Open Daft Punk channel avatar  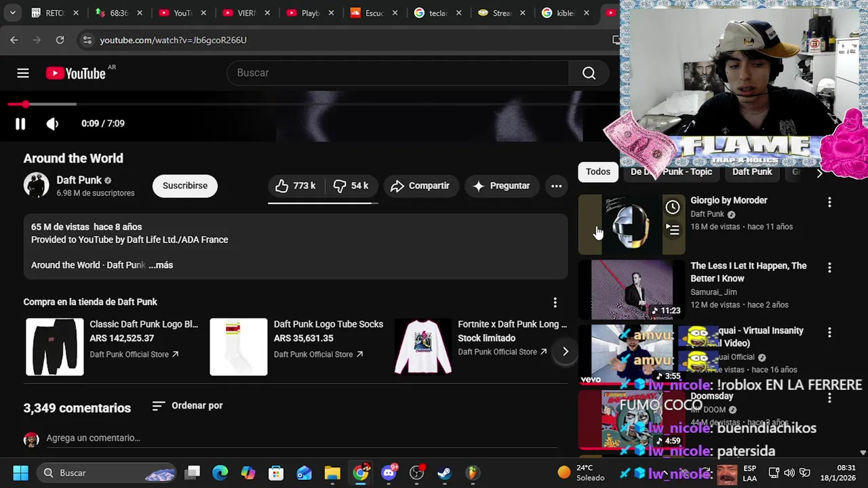tap(36, 186)
